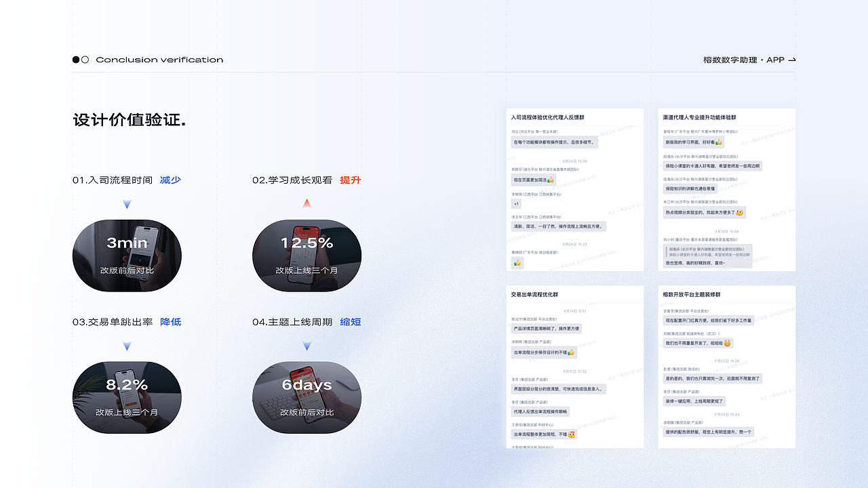The image size is (868, 488).
Task: Click the playful emoji in "热点视频分类挺全的" message
Action: click(739, 213)
